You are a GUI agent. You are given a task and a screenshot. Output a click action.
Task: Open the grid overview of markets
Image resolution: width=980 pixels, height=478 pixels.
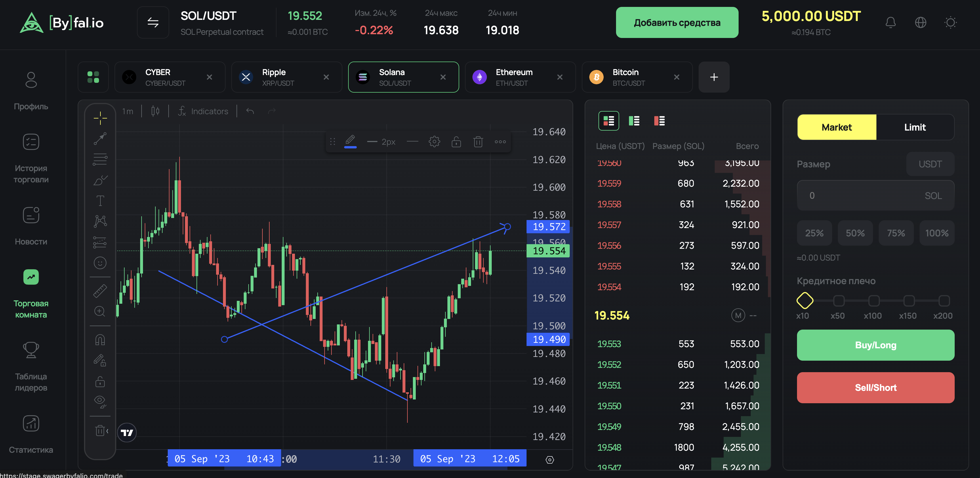[93, 77]
